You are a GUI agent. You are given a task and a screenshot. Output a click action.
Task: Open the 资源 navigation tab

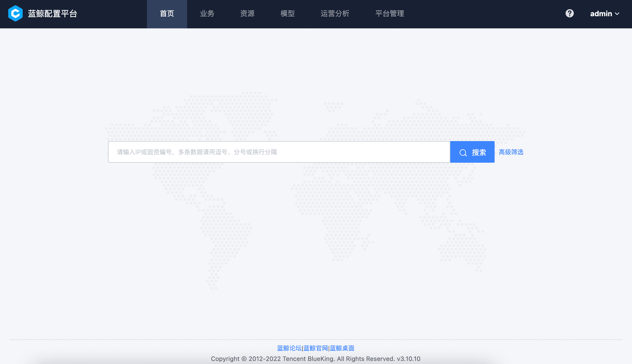247,14
